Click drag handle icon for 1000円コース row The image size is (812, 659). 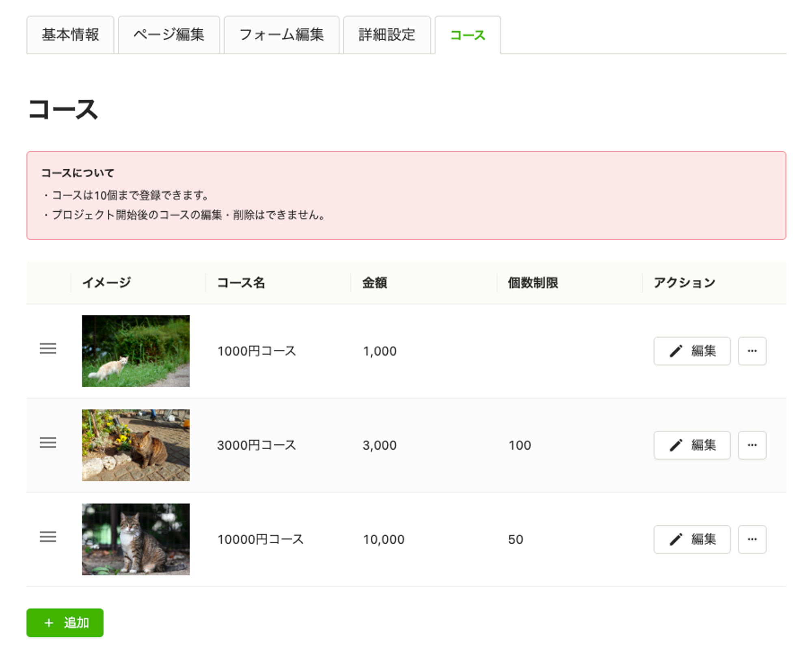coord(48,349)
